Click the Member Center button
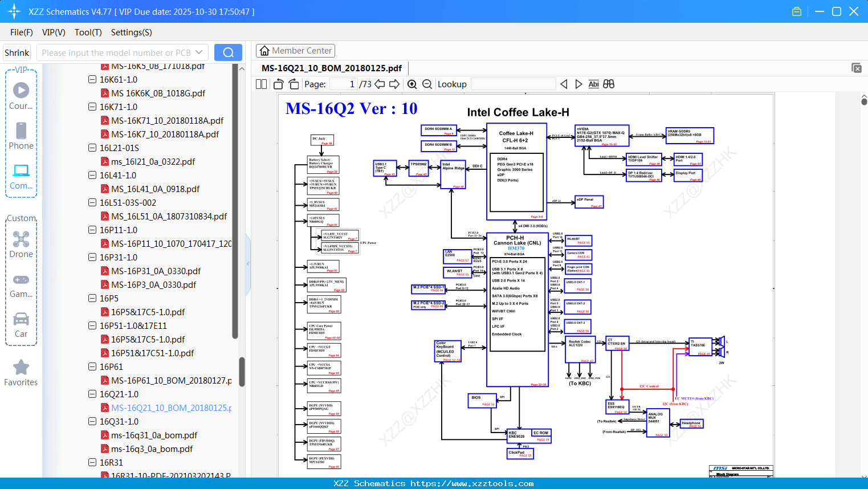Screen dimensions: 868x489 point(295,51)
